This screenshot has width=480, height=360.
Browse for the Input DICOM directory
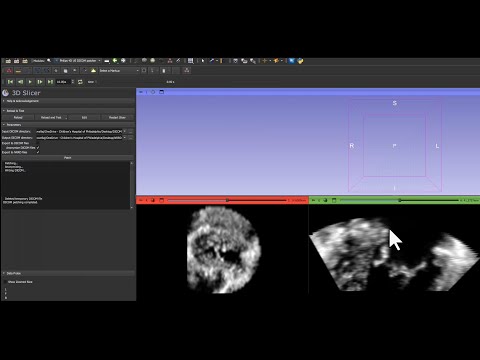[x=131, y=131]
